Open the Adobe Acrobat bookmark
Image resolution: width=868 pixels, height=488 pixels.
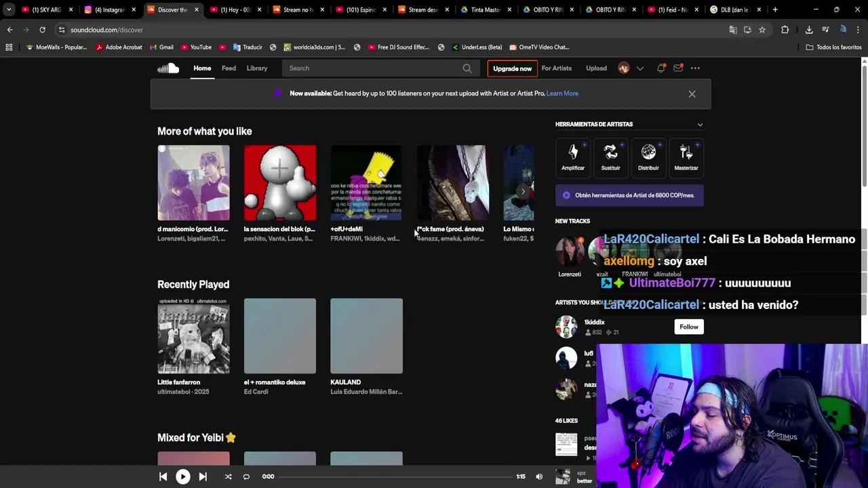[119, 47]
